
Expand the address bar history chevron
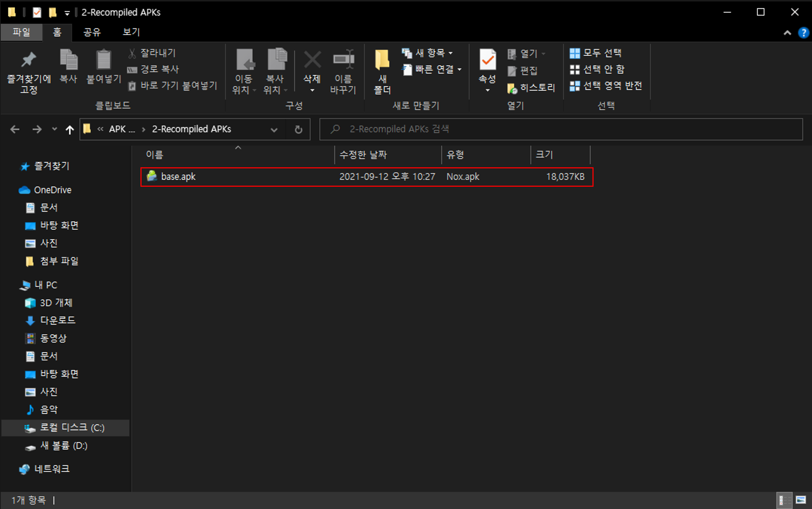point(274,130)
